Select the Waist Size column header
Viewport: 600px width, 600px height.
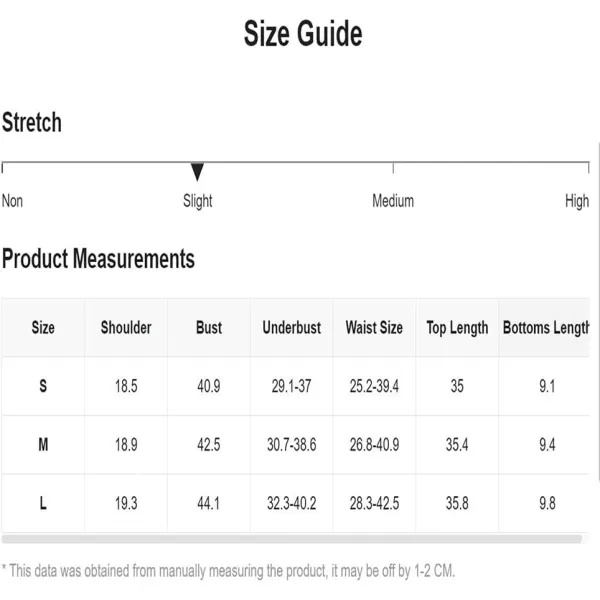(x=374, y=328)
